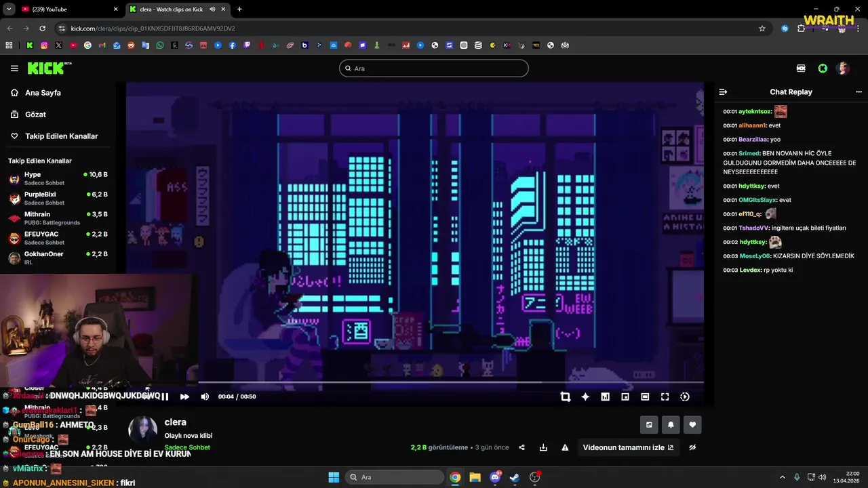This screenshot has width=868, height=488.
Task: Click the sparkle icon in player controls
Action: [585, 396]
